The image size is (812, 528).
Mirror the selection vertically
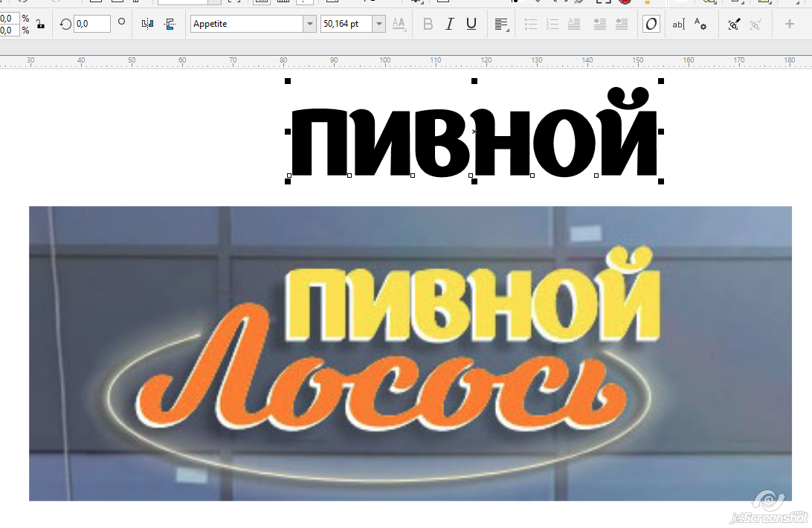[x=170, y=24]
